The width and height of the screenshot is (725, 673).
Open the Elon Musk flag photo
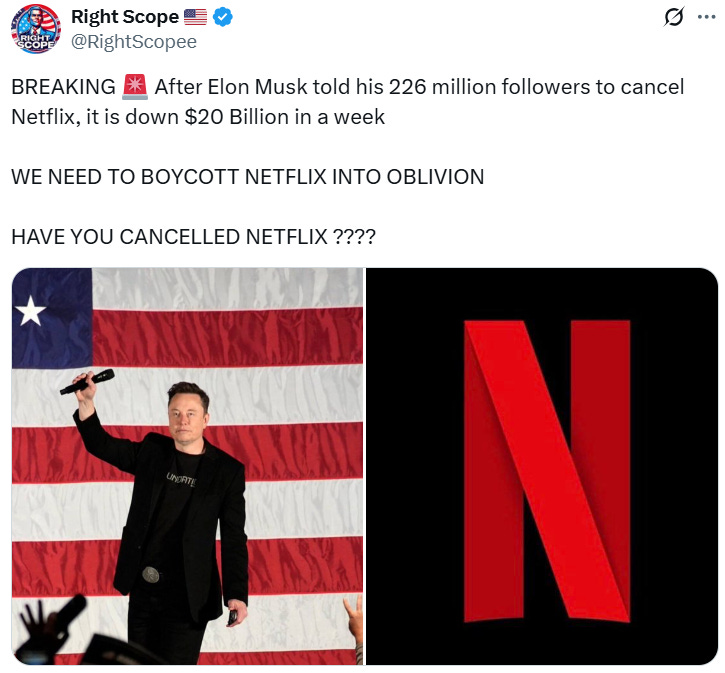point(187,466)
